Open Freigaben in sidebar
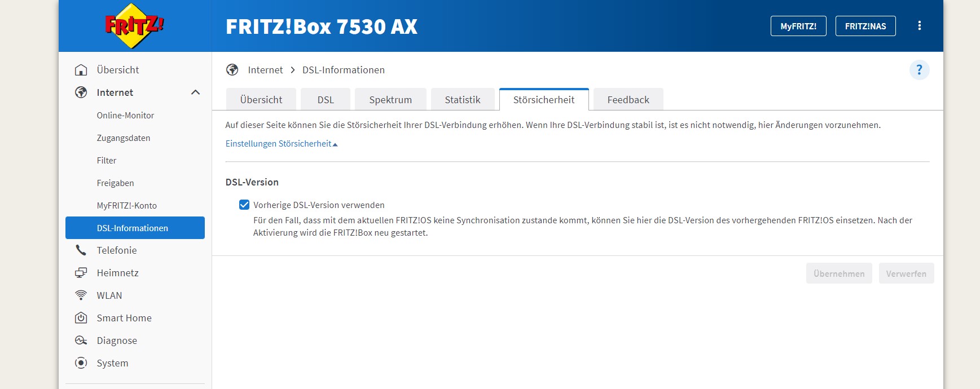Image resolution: width=980 pixels, height=389 pixels. click(x=115, y=183)
